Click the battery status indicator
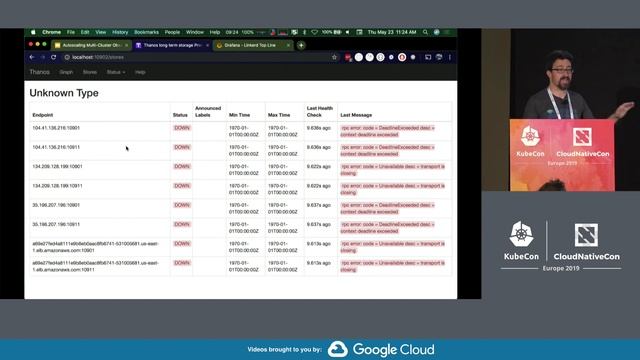 pos(331,32)
